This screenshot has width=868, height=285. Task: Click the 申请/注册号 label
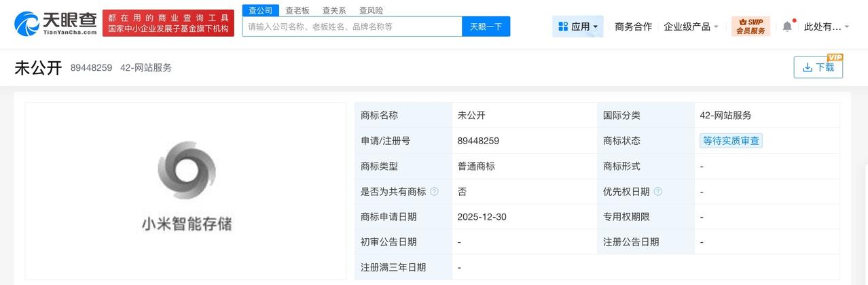click(385, 141)
